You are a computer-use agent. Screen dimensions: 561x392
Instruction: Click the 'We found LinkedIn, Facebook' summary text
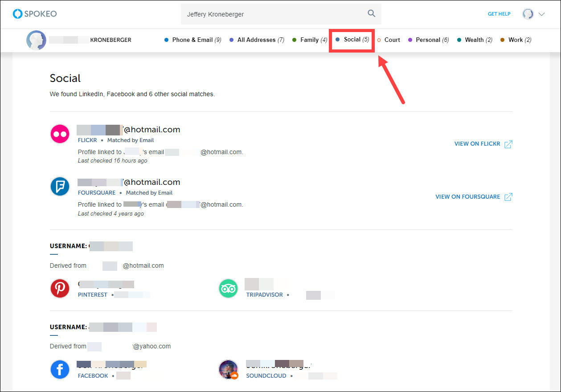point(132,94)
